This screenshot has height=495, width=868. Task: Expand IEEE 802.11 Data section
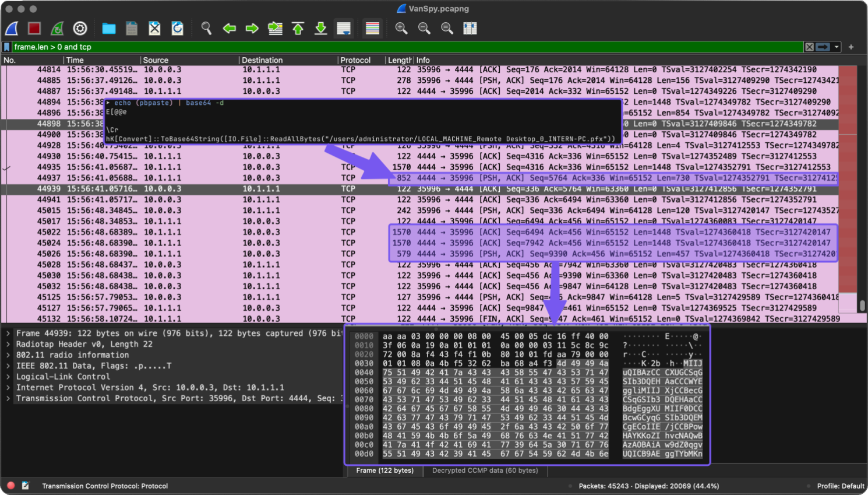coord(8,366)
